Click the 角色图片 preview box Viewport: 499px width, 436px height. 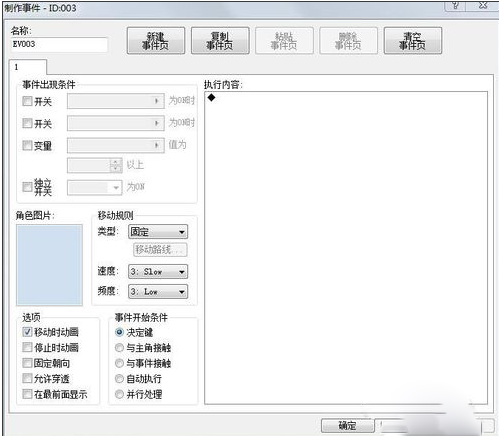[49, 265]
